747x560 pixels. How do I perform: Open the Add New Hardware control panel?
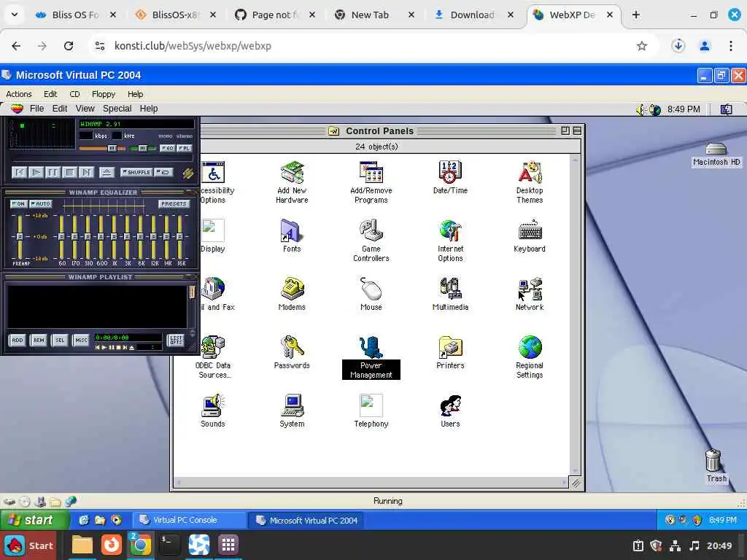click(x=292, y=182)
